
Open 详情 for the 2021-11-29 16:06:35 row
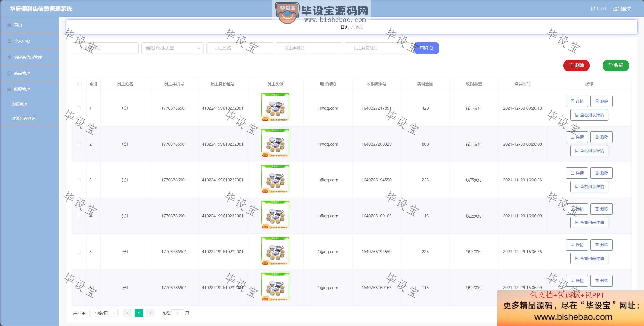(577, 173)
